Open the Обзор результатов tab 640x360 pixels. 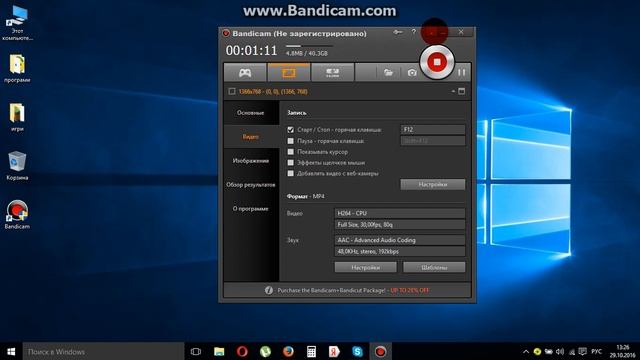tap(251, 184)
